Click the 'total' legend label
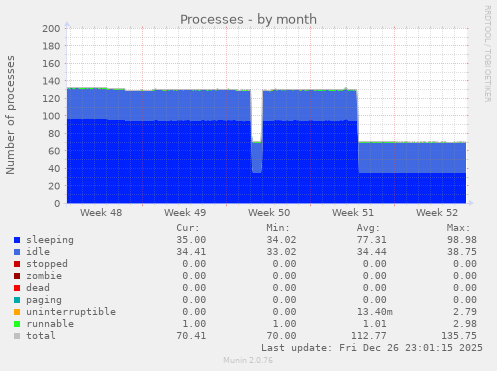 click(41, 336)
